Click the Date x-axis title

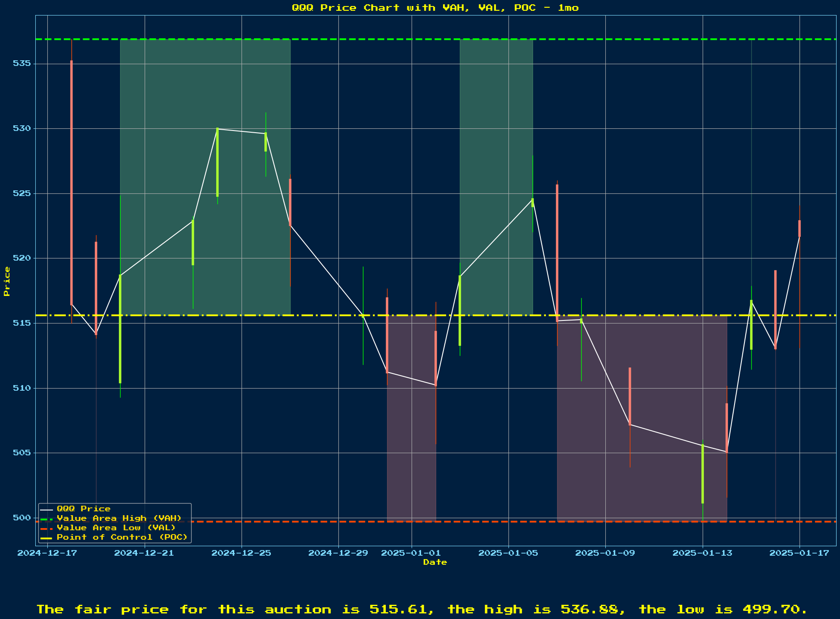[x=435, y=562]
